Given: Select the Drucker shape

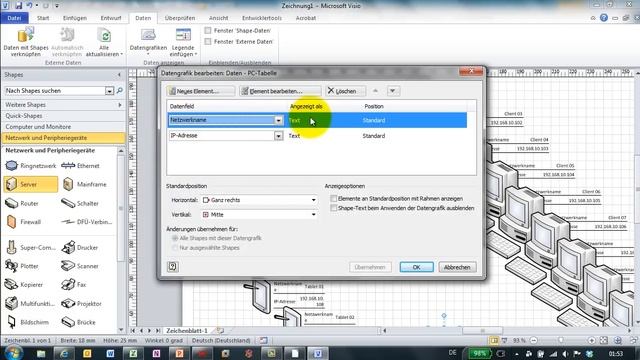Looking at the screenshot, I should (80, 247).
